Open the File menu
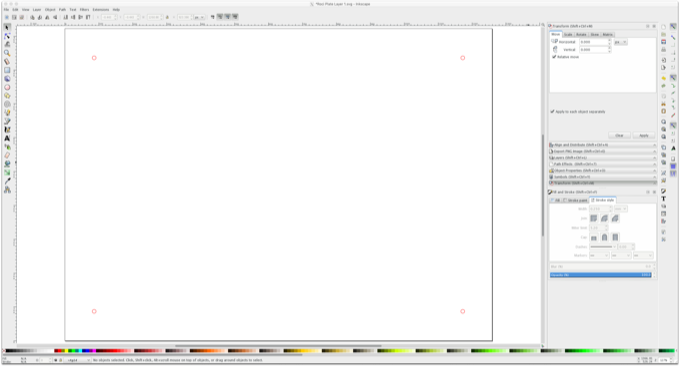Screen dimensions: 680x366 point(6,10)
